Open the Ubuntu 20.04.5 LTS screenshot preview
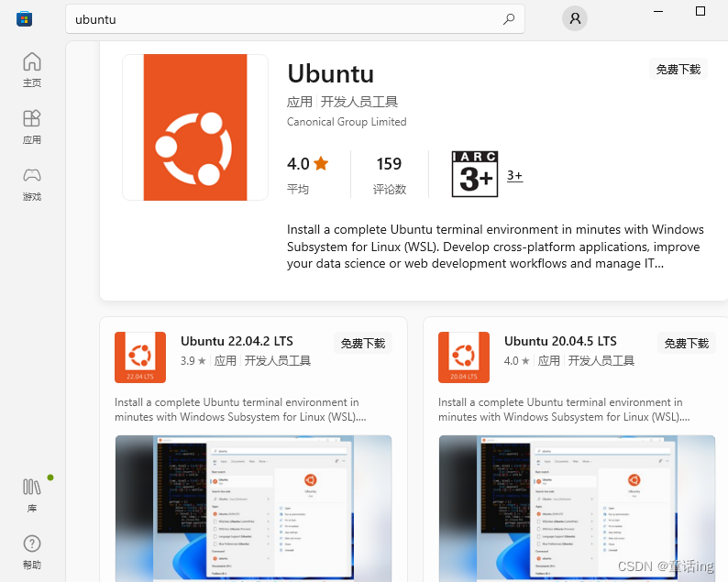728x582 pixels. coord(577,508)
